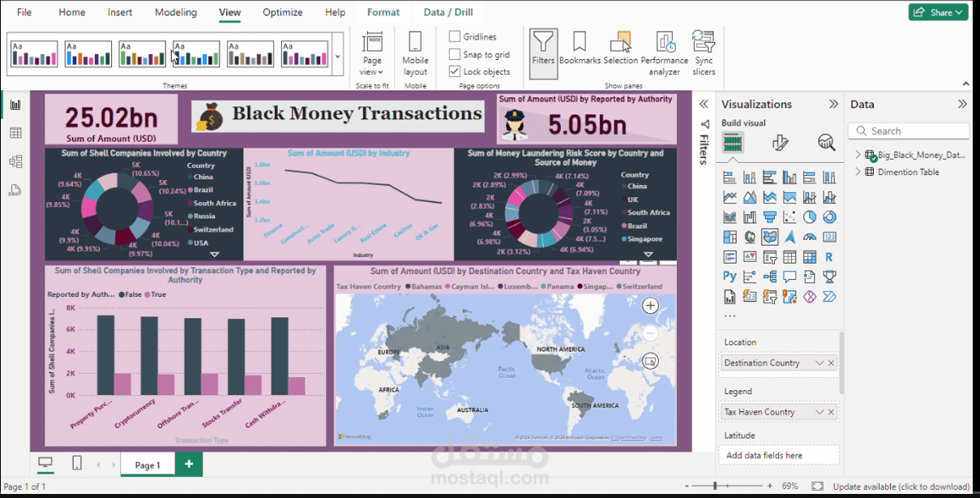
Task: Open Destination Country field dropdown
Action: pos(820,363)
